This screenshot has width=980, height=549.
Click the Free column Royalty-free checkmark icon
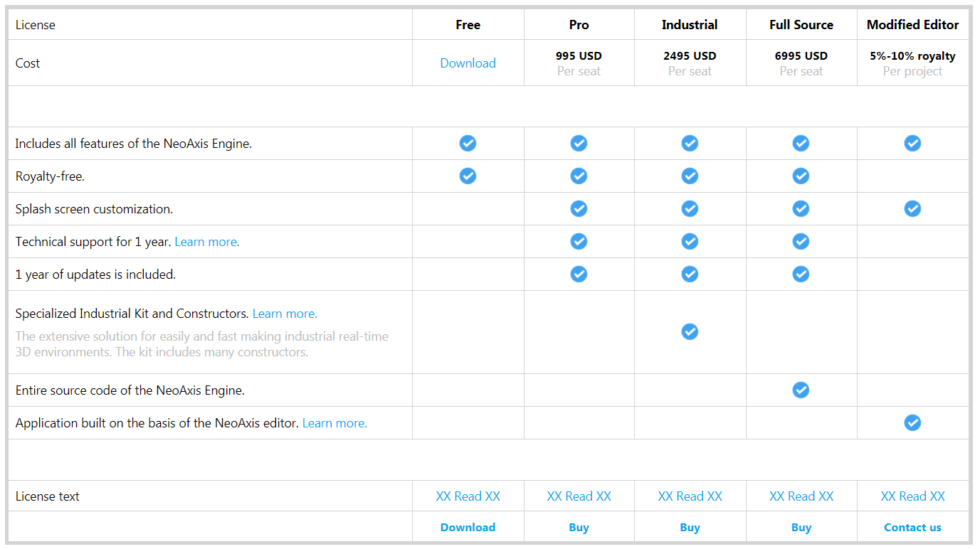[x=468, y=176]
